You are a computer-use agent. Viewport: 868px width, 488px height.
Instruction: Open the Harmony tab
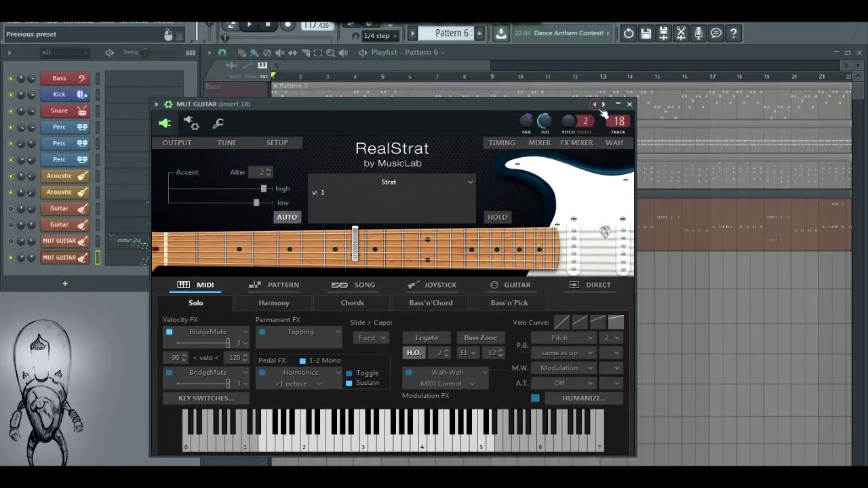[274, 303]
